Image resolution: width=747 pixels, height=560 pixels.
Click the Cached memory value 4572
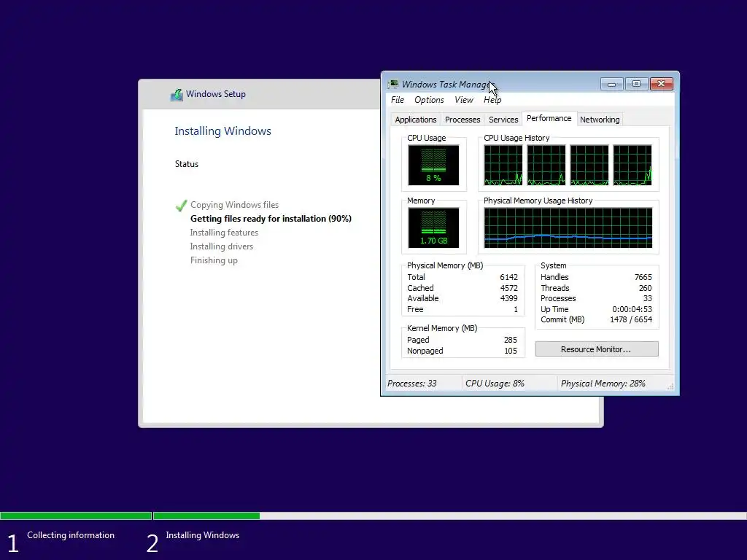tap(508, 288)
